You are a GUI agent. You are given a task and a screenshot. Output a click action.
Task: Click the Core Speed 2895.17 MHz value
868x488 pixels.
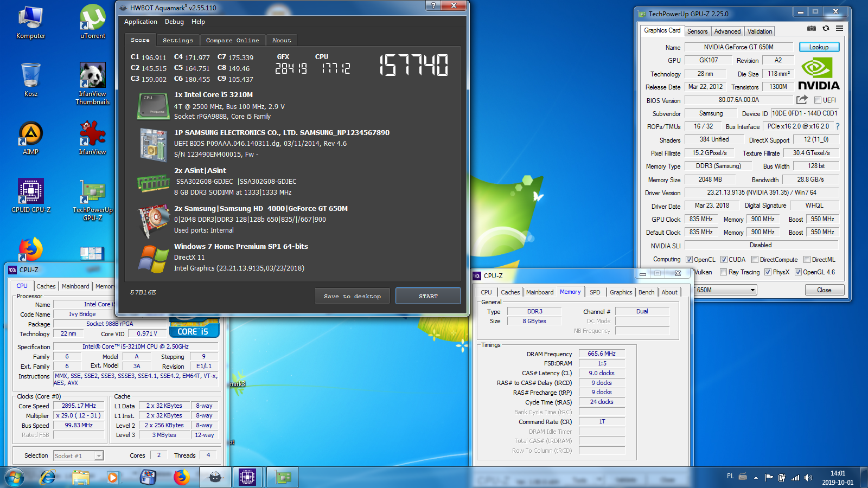point(79,406)
